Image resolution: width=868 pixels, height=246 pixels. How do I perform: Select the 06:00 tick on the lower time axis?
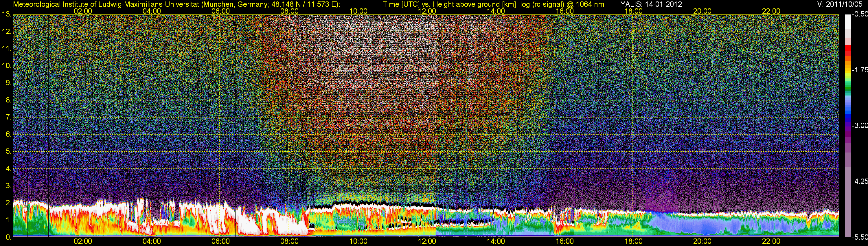coord(220,241)
